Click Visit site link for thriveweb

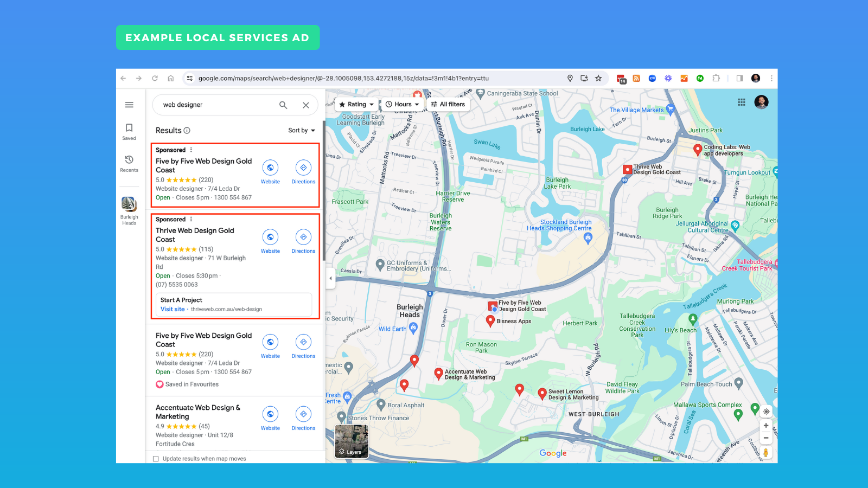pyautogui.click(x=173, y=309)
